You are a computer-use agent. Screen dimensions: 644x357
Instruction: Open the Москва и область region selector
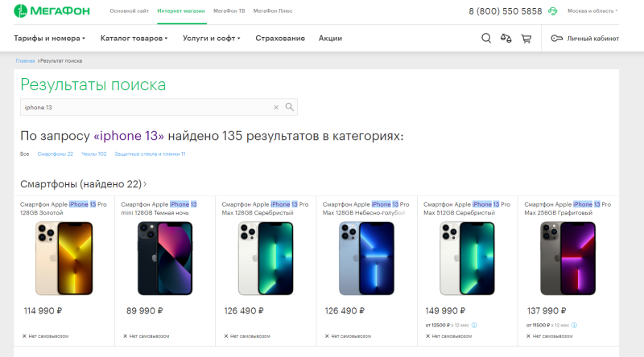[x=592, y=11]
